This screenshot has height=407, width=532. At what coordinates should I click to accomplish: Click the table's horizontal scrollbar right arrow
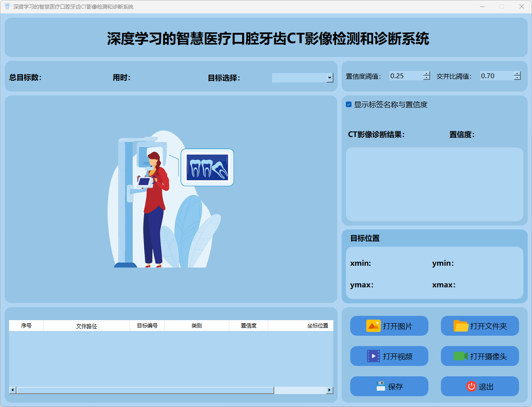[329, 390]
